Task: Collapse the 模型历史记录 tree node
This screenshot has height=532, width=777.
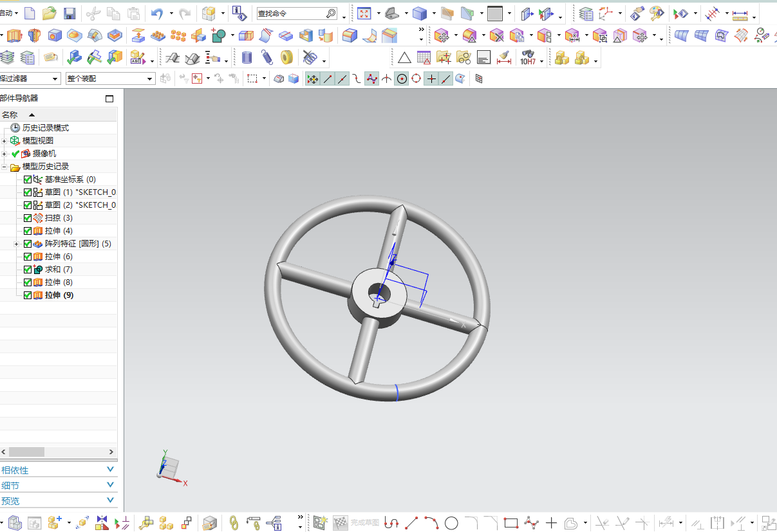Action: pyautogui.click(x=5, y=167)
